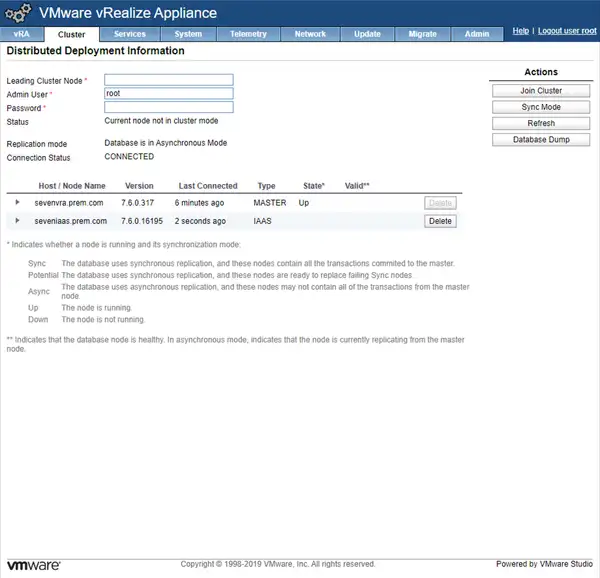600x578 pixels.
Task: Switch to the Cluster tab
Action: tap(72, 34)
